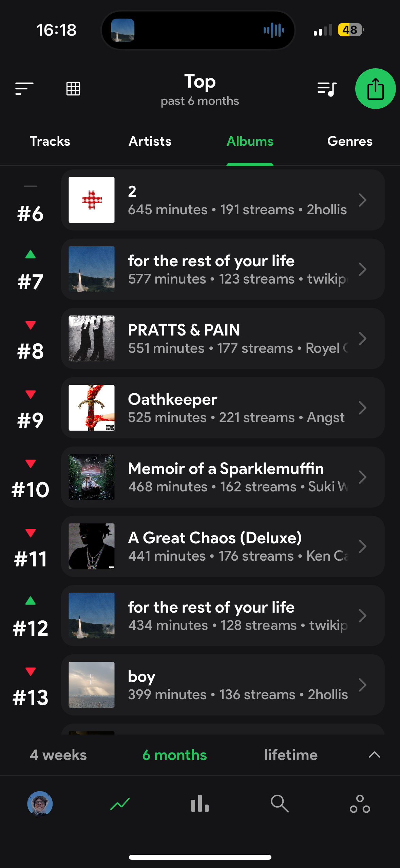Tap the boy album cover thumbnail
The image size is (400, 868).
pyautogui.click(x=92, y=685)
